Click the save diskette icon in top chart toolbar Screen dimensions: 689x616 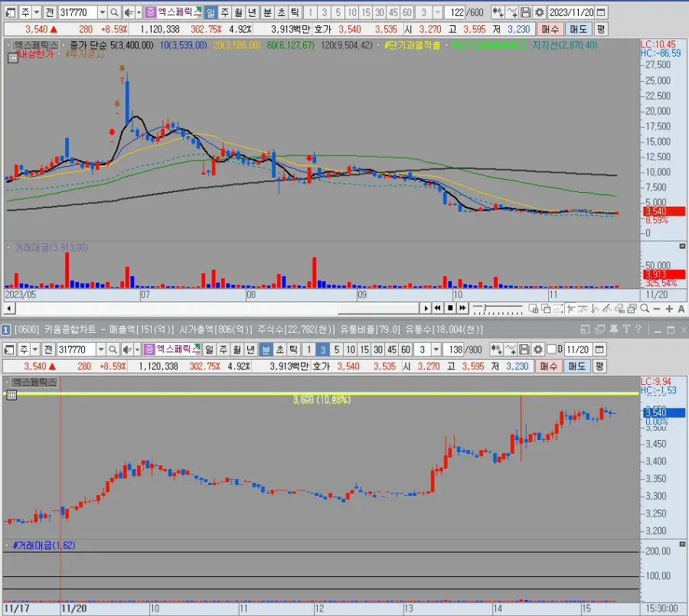click(525, 12)
